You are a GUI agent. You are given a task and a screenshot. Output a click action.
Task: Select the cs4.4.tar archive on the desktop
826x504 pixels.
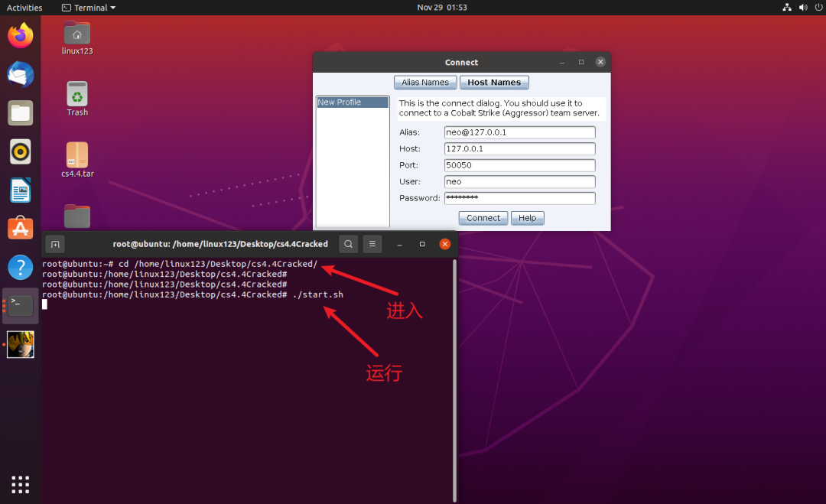[77, 160]
